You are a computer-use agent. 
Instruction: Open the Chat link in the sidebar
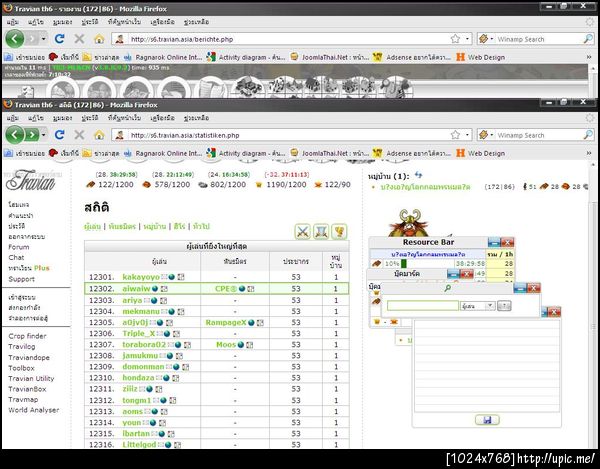pos(16,257)
